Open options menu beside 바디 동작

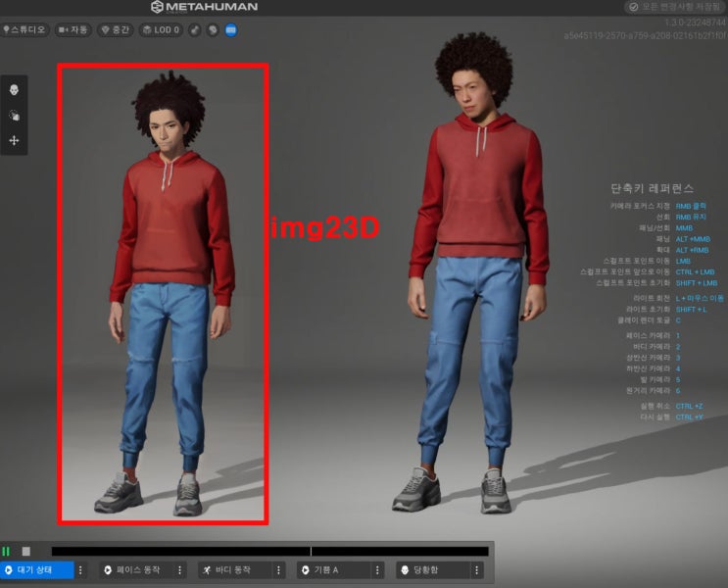(278, 570)
